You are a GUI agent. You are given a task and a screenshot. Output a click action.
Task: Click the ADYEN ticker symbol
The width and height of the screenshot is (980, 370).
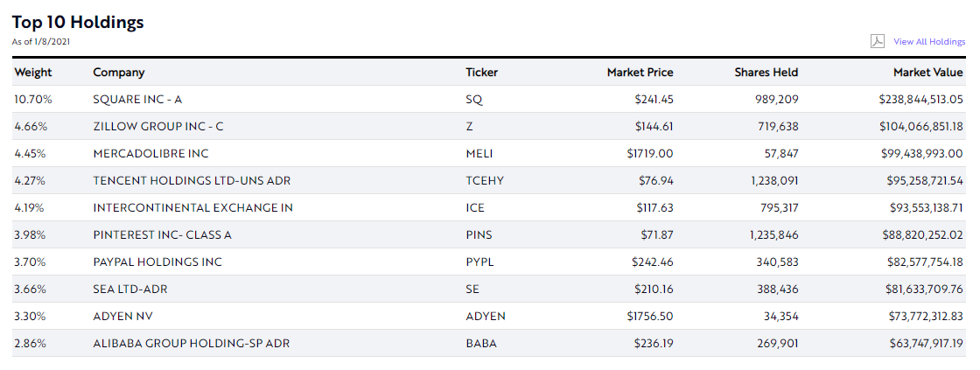tap(486, 317)
